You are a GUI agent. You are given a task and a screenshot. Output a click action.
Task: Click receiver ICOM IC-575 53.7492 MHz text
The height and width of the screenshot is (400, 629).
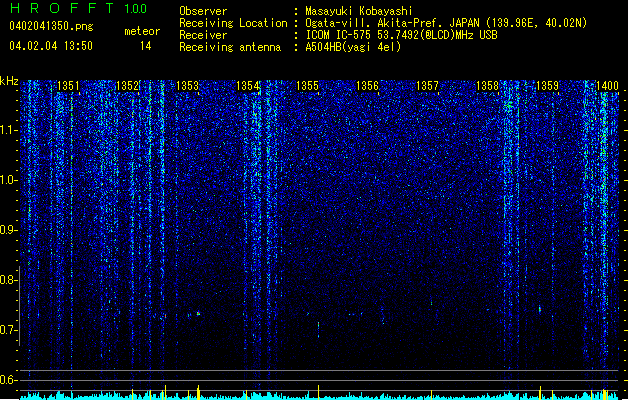(401, 35)
